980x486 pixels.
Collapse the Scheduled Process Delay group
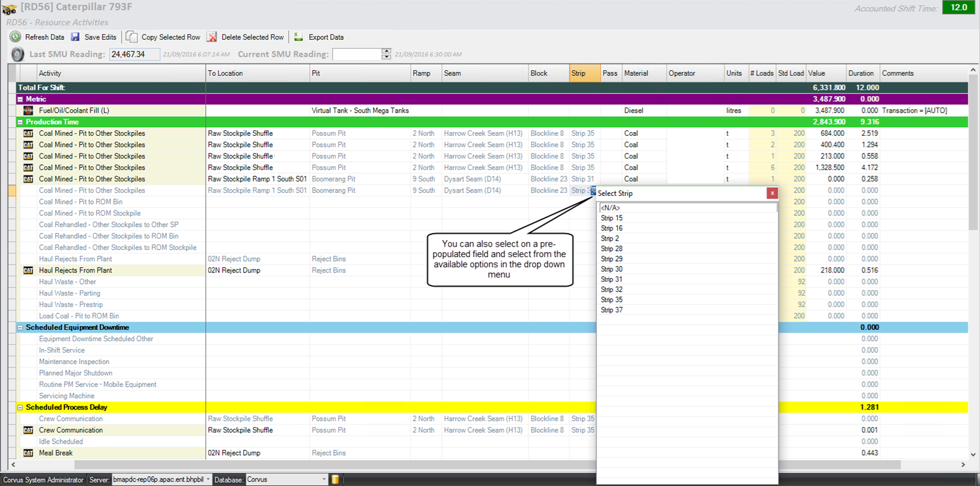point(20,408)
